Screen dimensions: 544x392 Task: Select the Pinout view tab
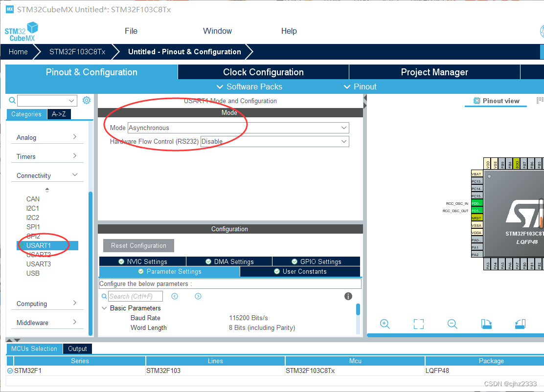496,101
